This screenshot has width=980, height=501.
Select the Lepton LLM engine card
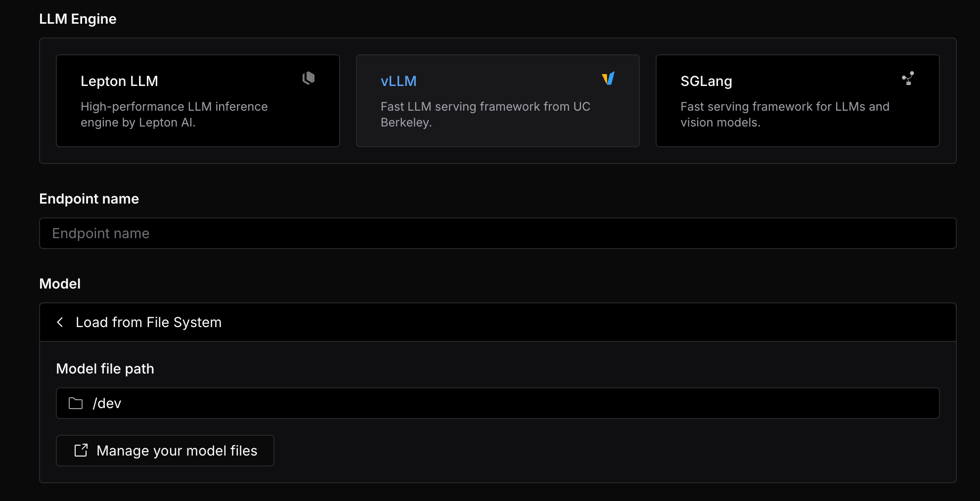(x=198, y=101)
